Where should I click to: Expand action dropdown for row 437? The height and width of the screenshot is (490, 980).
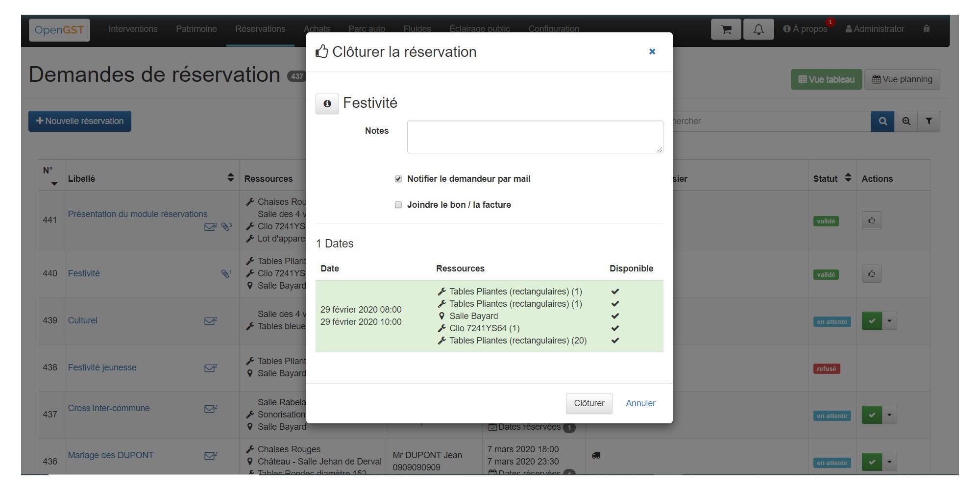pyautogui.click(x=889, y=416)
